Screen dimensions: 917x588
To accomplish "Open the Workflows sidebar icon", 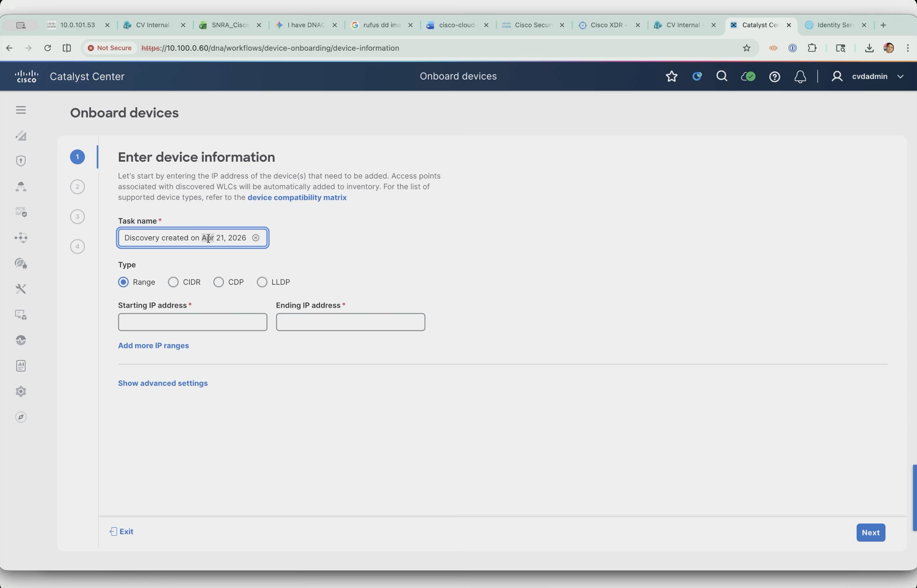I will click(21, 238).
